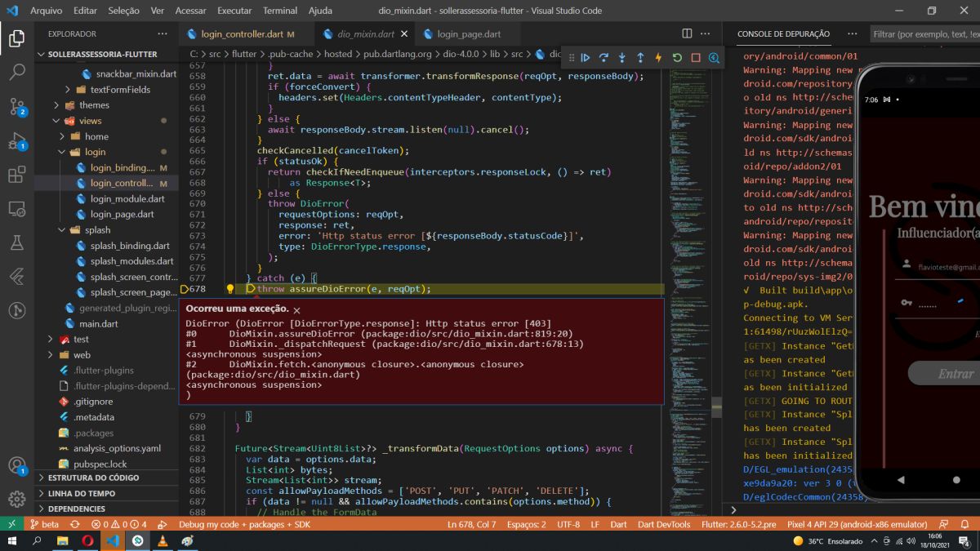
Task: Click the debug console filter field
Action: [924, 34]
